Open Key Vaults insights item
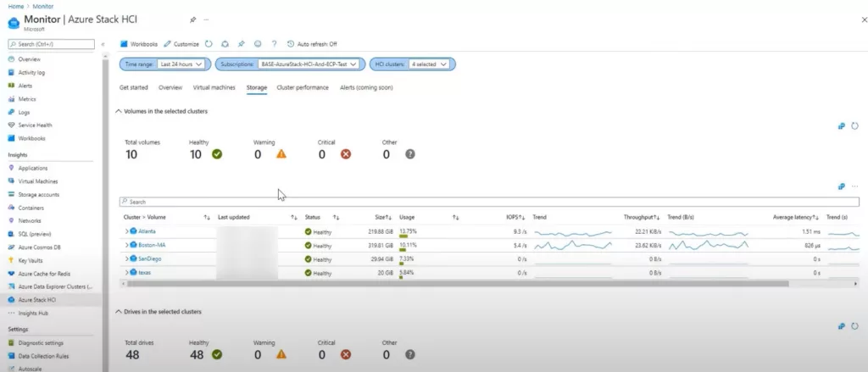The image size is (868, 372). 30,261
